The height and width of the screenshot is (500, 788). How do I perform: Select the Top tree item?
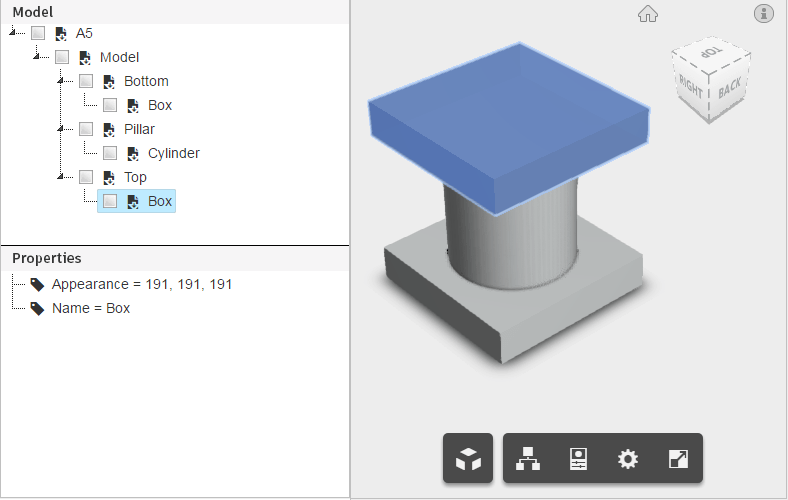click(135, 177)
